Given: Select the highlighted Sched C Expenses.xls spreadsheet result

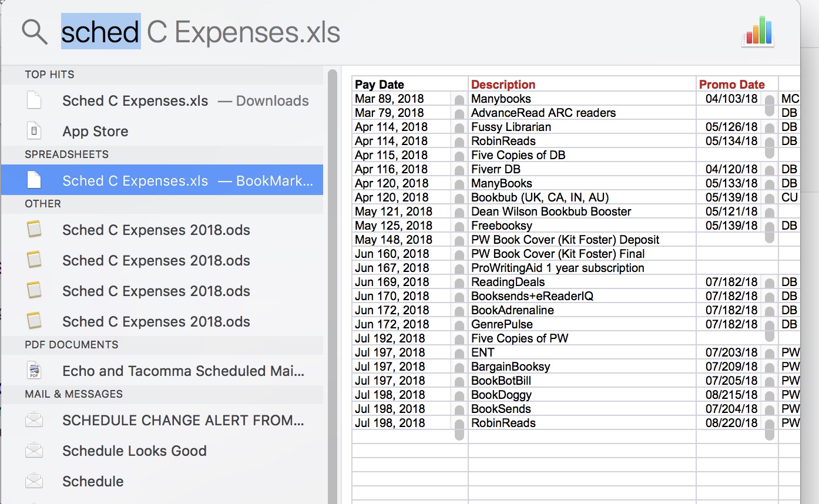Looking at the screenshot, I should [162, 180].
